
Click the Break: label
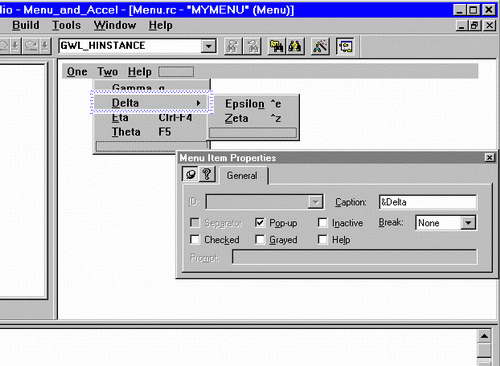click(391, 222)
